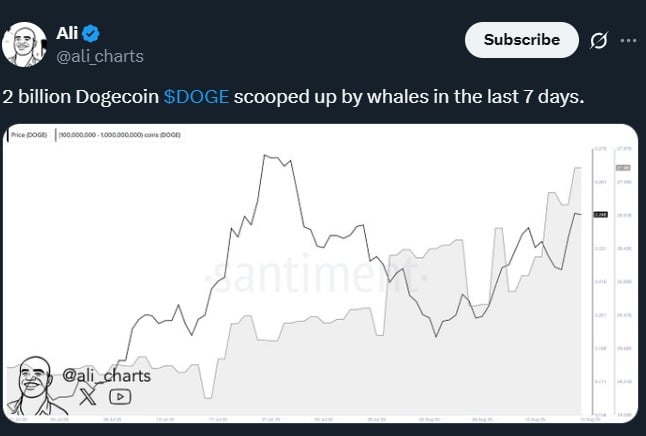Open the Grok explain-post icon

[600, 41]
